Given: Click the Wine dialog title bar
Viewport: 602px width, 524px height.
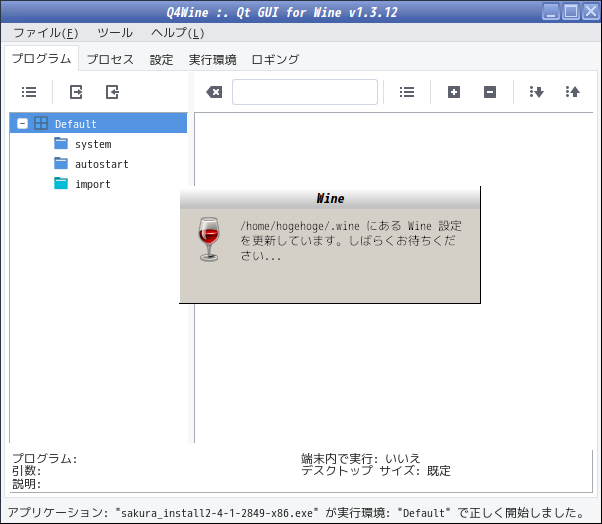Looking at the screenshot, I should (330, 198).
